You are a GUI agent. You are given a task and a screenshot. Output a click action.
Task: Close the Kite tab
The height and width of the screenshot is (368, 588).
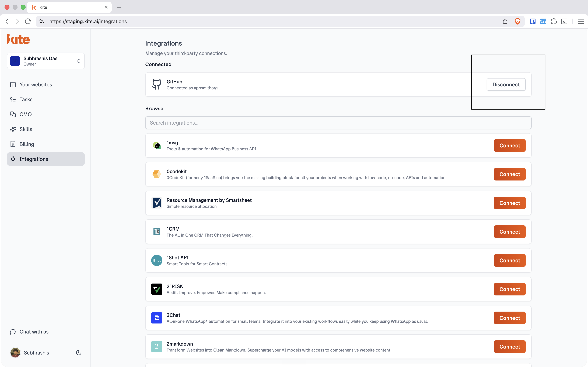coord(106,7)
